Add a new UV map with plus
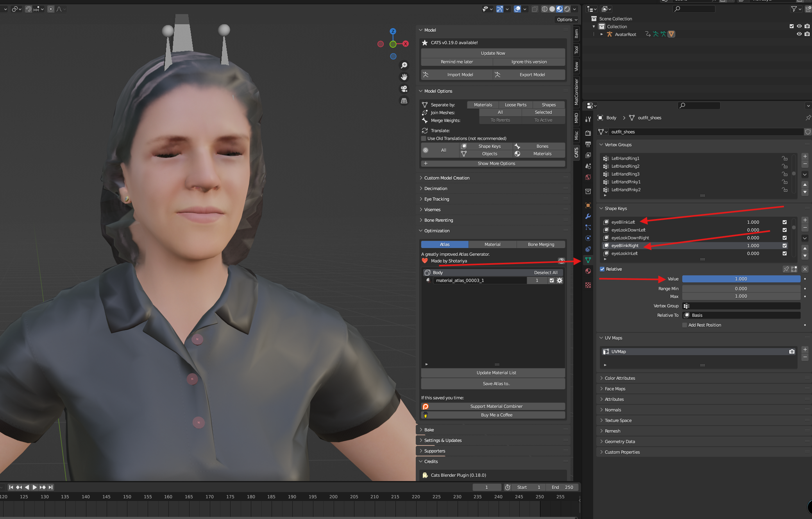Viewport: 812px width, 519px height. click(x=805, y=350)
